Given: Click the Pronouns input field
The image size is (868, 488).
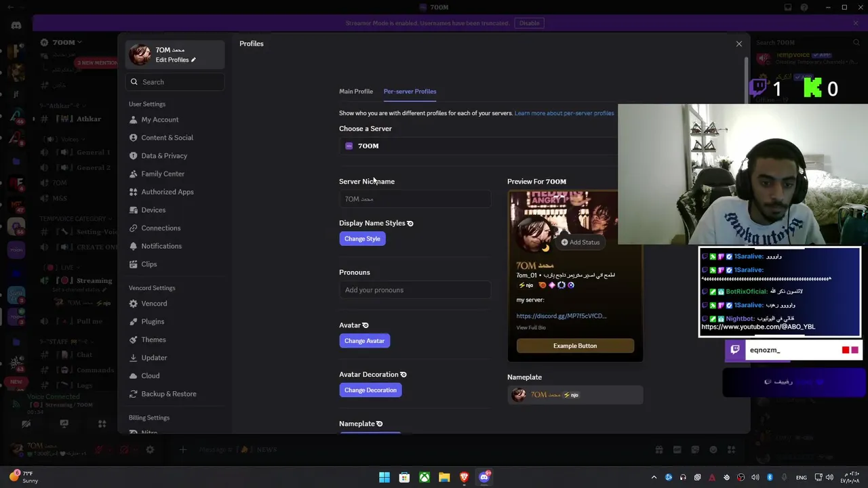Looking at the screenshot, I should click(414, 290).
